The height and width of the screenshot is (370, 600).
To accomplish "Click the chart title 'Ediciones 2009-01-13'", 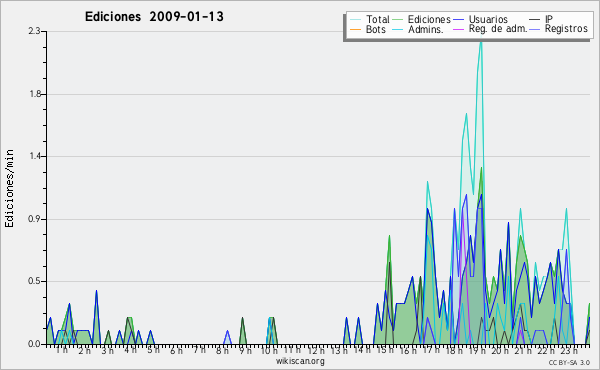I will 154,16.
